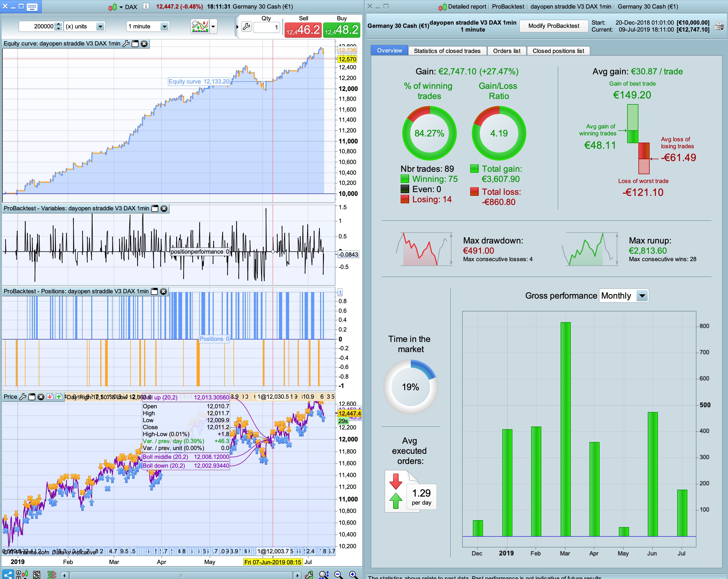Click the DAX instrument info icon
The height and width of the screenshot is (579, 728).
click(146, 6)
